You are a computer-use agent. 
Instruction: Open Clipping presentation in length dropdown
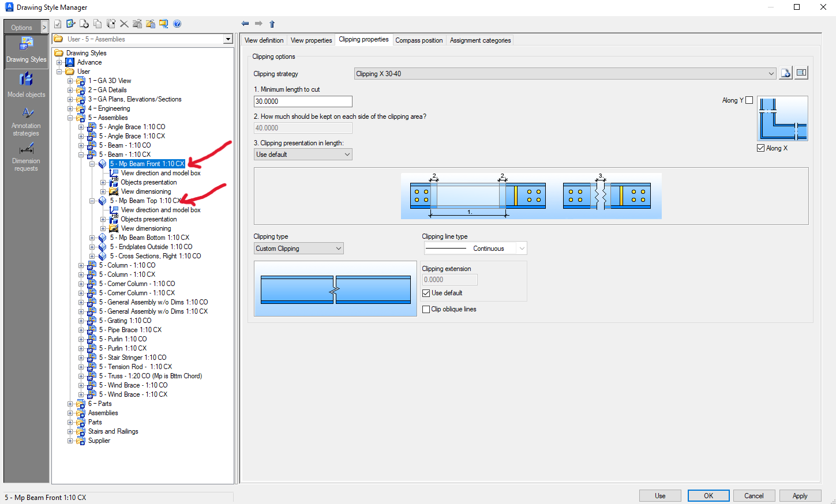[x=303, y=155]
